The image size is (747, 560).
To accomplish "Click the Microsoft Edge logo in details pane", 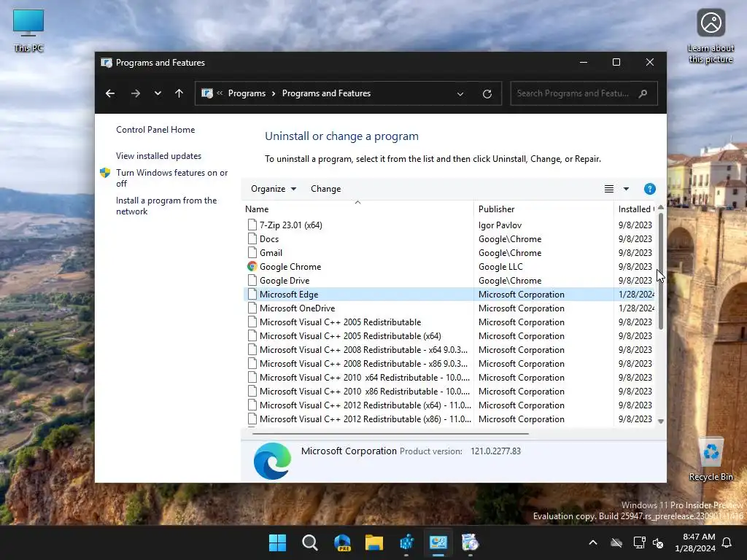I will click(272, 461).
